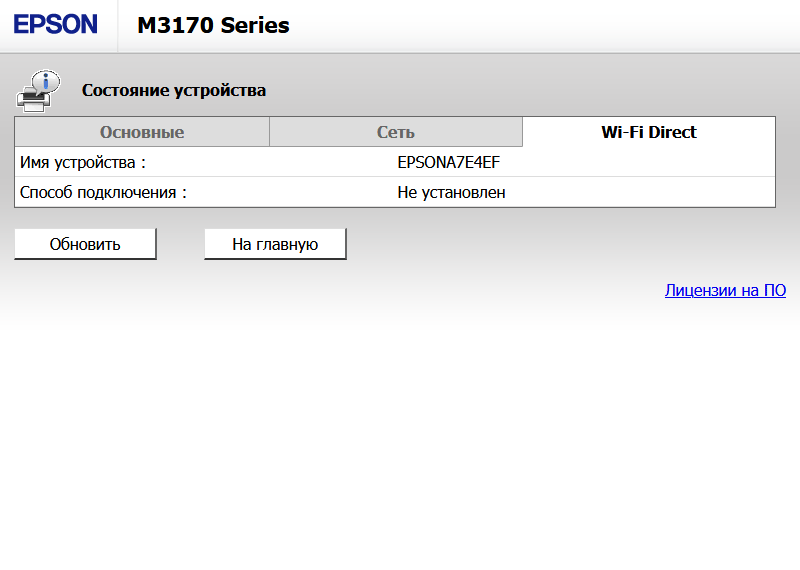This screenshot has height=570, width=800.
Task: Switch to the Основные tab
Action: point(142,132)
